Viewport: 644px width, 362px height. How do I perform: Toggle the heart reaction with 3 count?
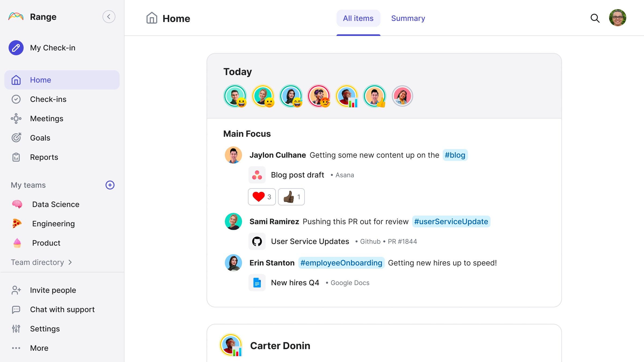[262, 197]
